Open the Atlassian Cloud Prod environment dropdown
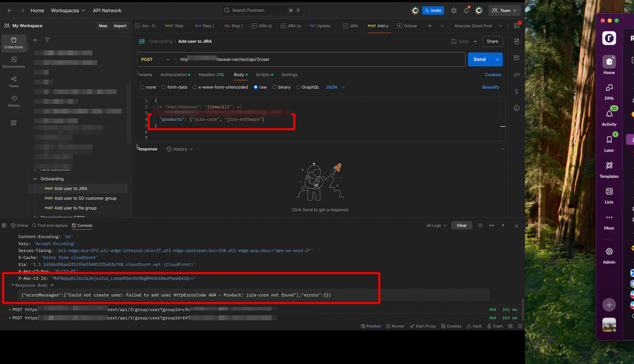The width and height of the screenshot is (634, 364). coord(478,26)
